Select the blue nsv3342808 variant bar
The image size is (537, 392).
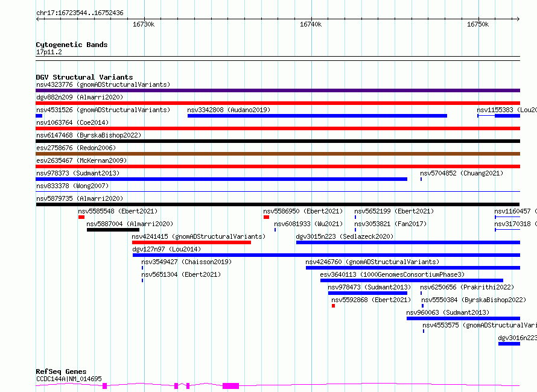click(x=317, y=116)
